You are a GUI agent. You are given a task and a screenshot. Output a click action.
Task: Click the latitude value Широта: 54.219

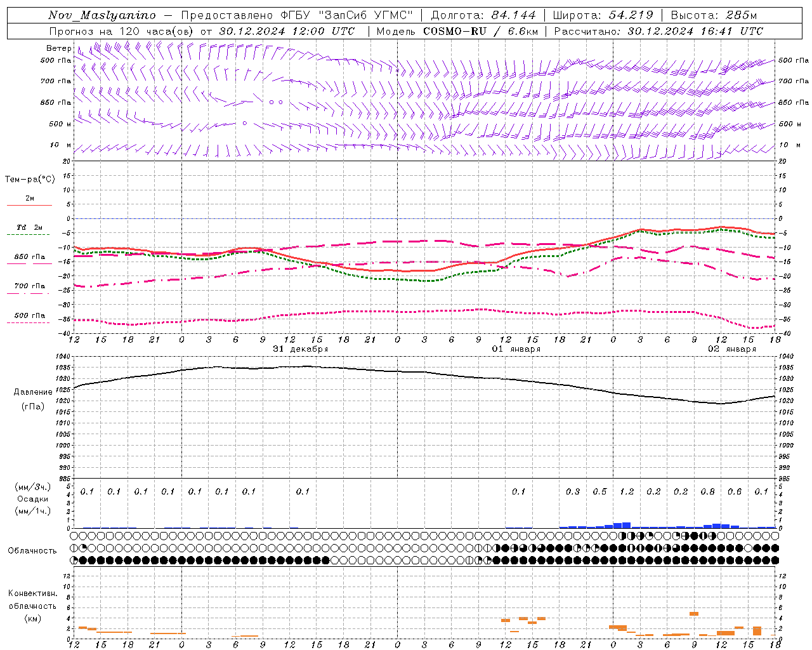pyautogui.click(x=603, y=15)
